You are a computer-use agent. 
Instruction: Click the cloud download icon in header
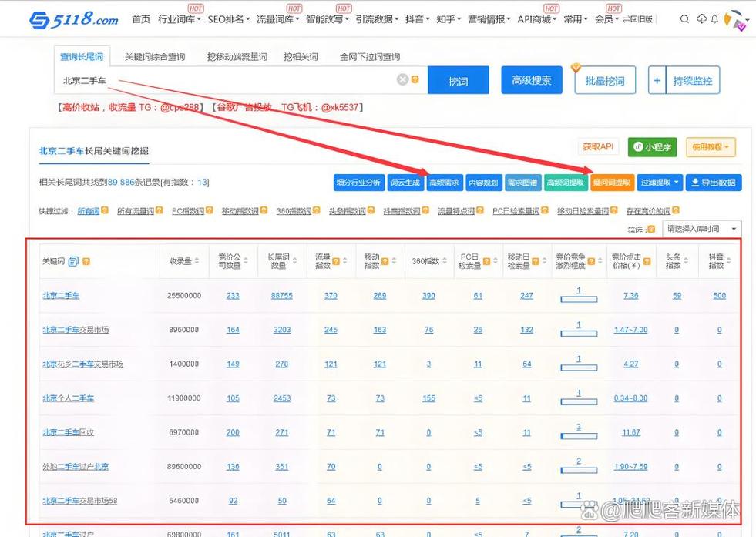701,18
